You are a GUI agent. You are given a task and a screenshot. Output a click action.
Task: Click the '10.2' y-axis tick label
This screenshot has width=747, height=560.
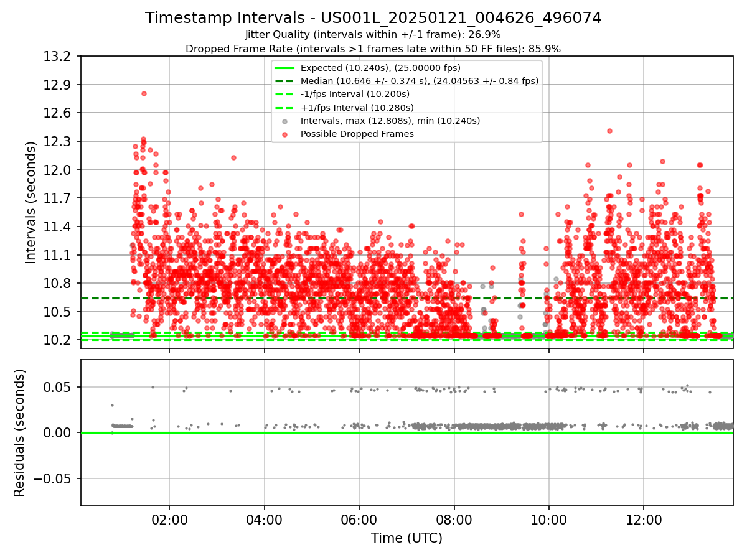click(x=58, y=340)
